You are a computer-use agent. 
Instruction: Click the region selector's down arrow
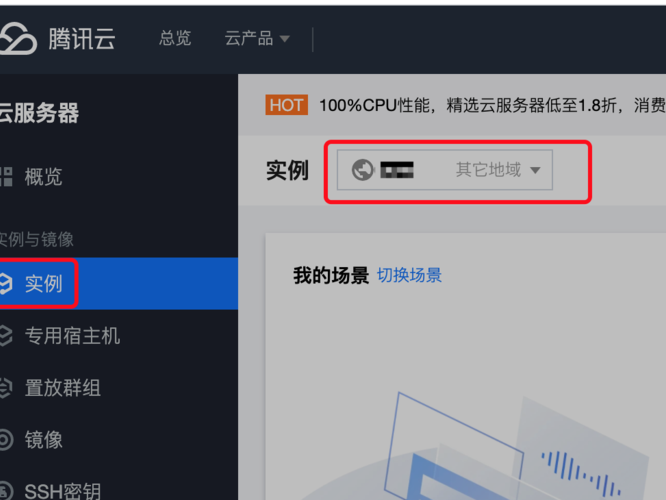click(x=535, y=170)
